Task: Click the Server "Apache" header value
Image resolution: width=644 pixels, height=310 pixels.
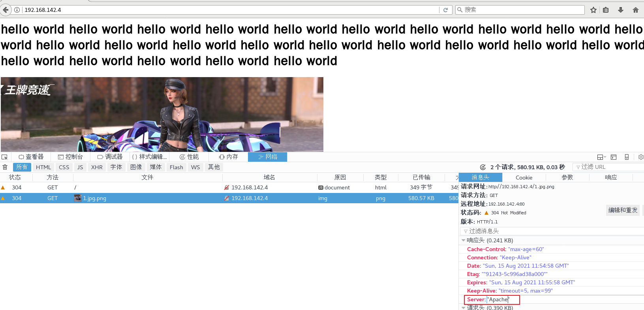Action: coord(499,300)
